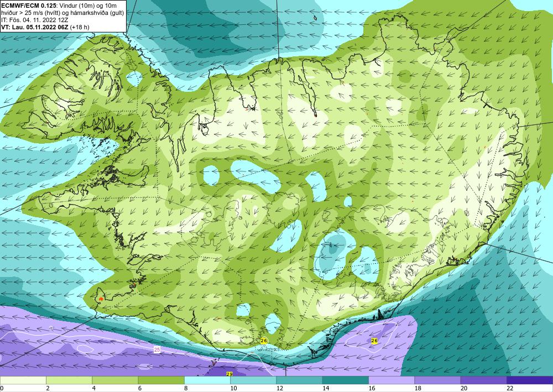
Task: Click the yellow '29' gust label at the bottom edge
Action: (x=229, y=374)
